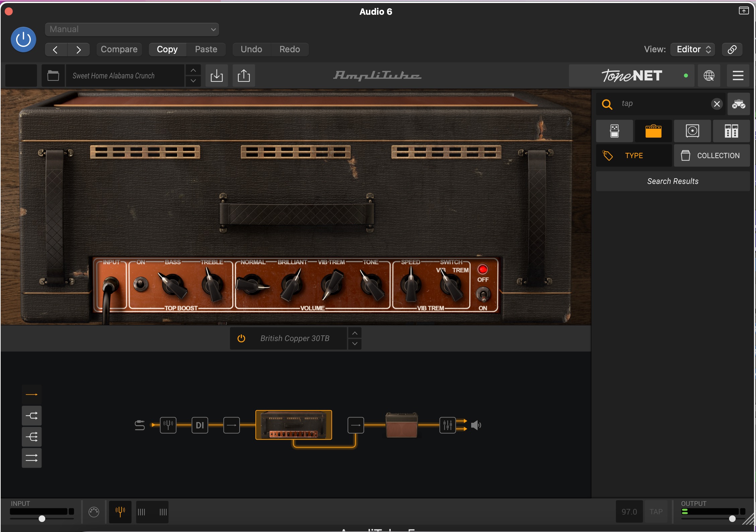Click the globe web icon
The width and height of the screenshot is (756, 532).
pos(709,76)
